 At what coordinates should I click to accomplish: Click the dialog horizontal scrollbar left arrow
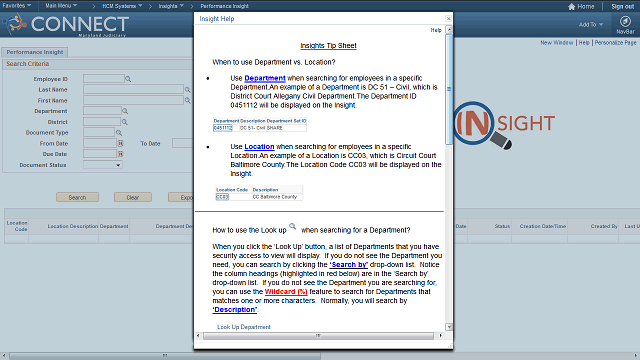pyautogui.click(x=198, y=336)
